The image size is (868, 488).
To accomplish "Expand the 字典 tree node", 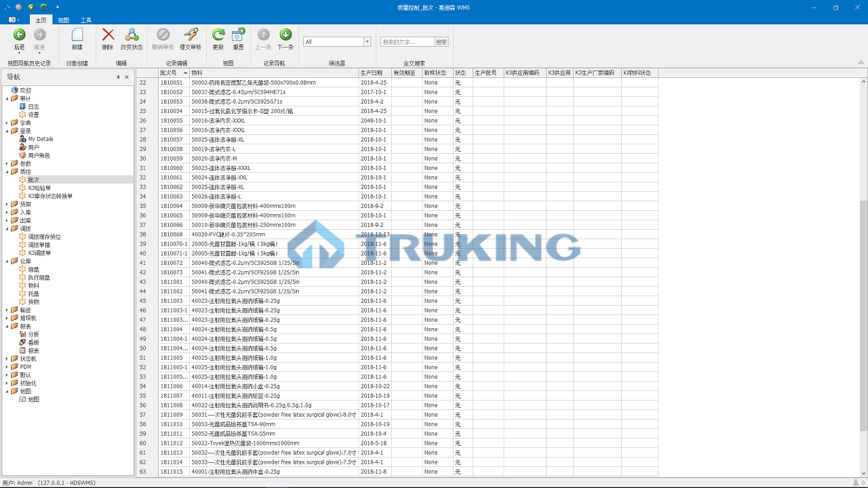I will click(x=7, y=123).
